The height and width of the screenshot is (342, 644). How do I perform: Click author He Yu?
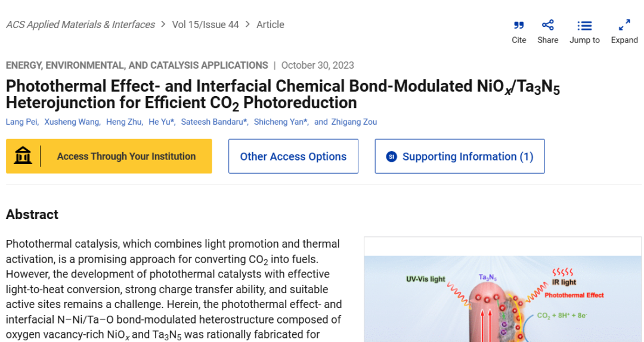(x=160, y=122)
